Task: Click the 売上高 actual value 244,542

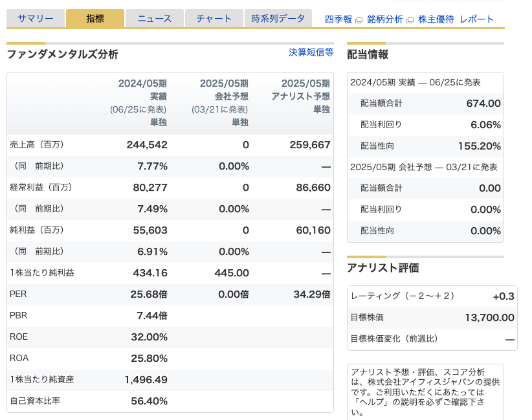Action: [x=147, y=145]
